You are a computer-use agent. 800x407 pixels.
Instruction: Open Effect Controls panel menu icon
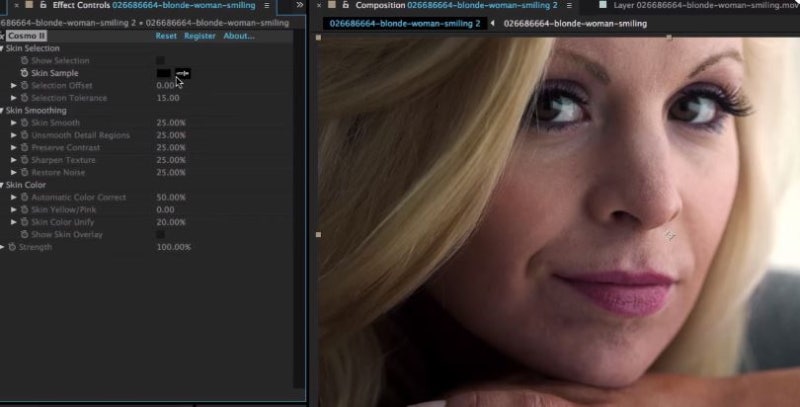[266, 5]
